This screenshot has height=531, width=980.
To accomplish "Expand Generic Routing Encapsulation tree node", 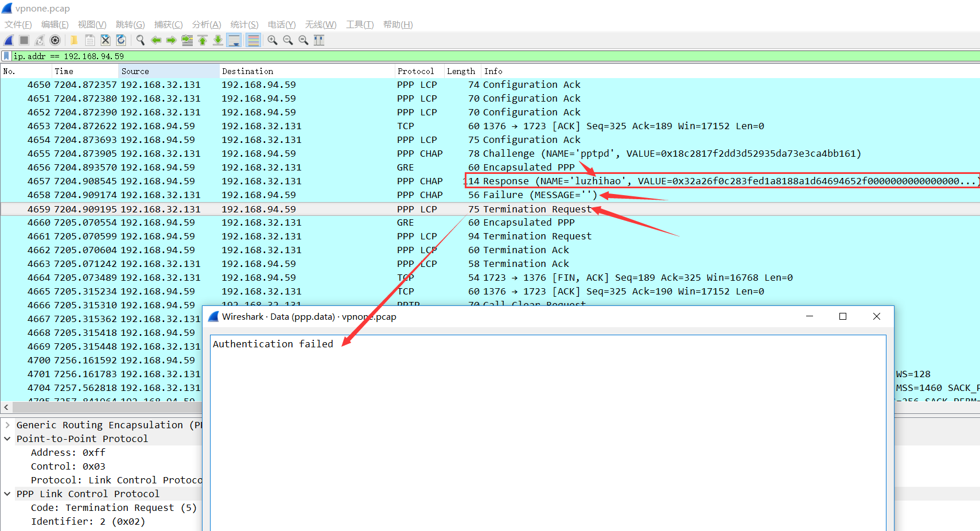I will coord(7,425).
